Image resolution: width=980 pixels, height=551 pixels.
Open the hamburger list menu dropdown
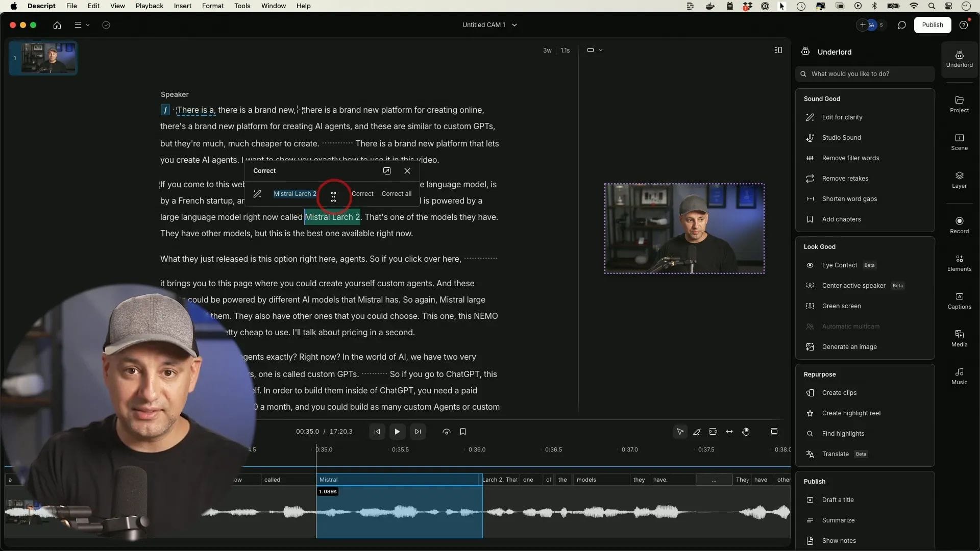pyautogui.click(x=82, y=25)
